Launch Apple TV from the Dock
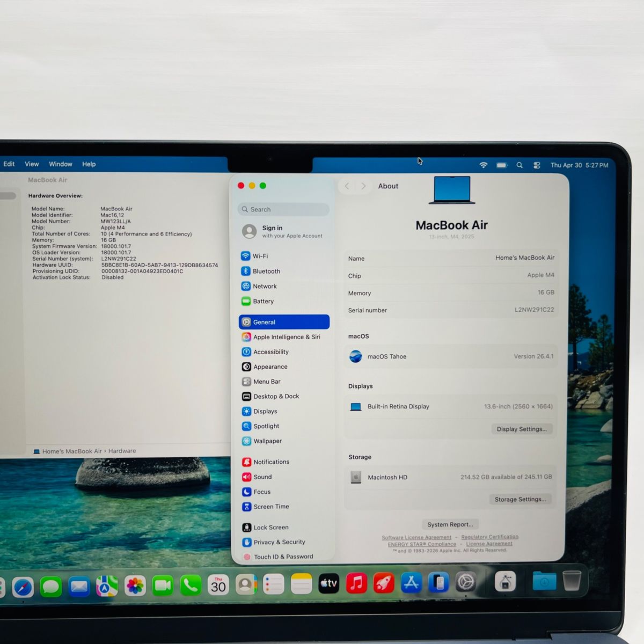Image resolution: width=644 pixels, height=644 pixels. point(328,583)
